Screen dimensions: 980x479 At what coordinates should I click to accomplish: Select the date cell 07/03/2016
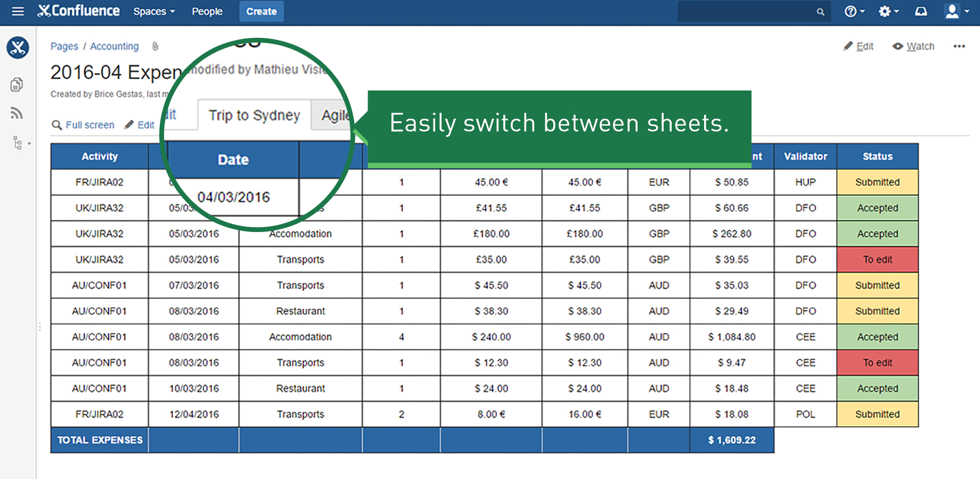(x=194, y=285)
